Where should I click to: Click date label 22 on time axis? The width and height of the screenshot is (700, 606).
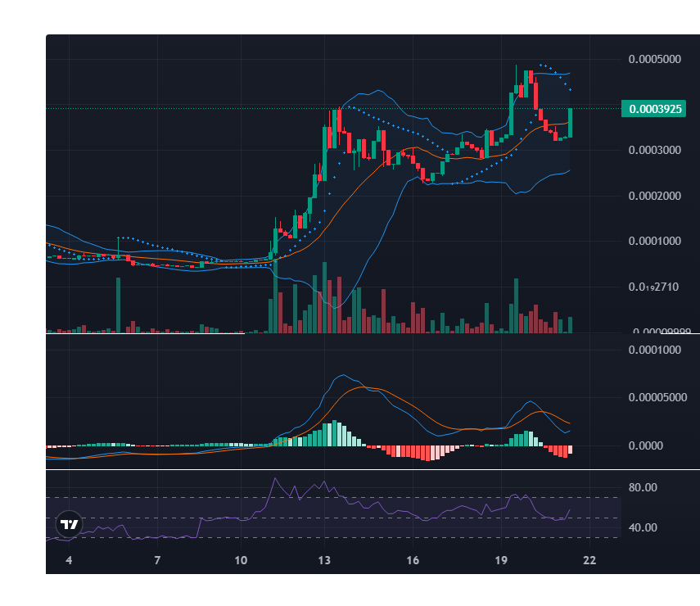589,560
